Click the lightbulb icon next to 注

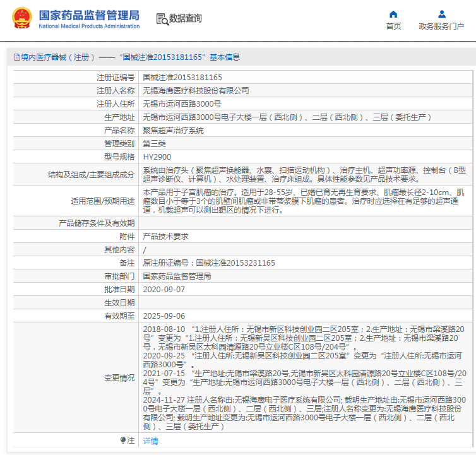coord(123,440)
